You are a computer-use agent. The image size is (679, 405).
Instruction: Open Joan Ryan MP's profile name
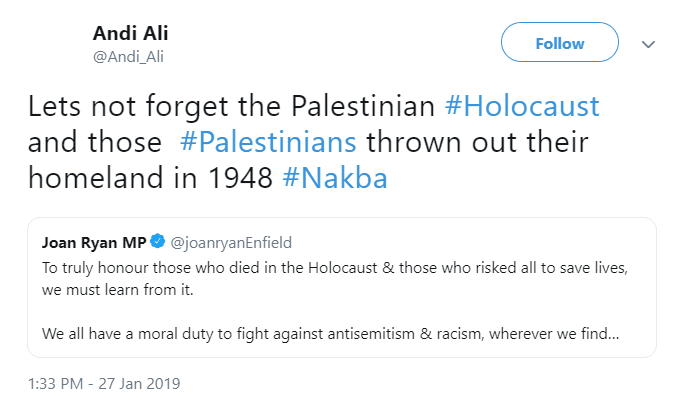coord(94,243)
